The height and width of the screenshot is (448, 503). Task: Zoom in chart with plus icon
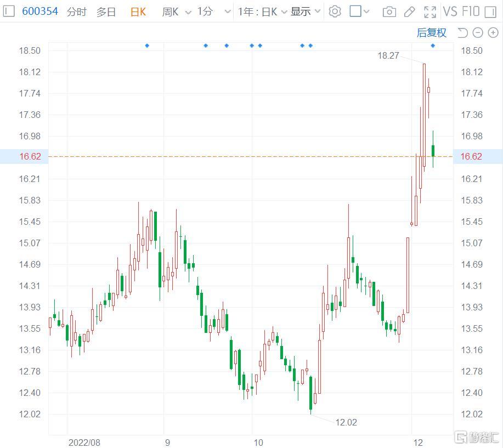493,33
